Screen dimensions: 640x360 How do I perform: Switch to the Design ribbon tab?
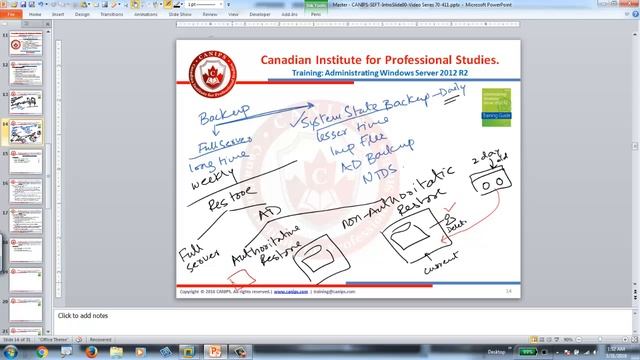tap(82, 14)
